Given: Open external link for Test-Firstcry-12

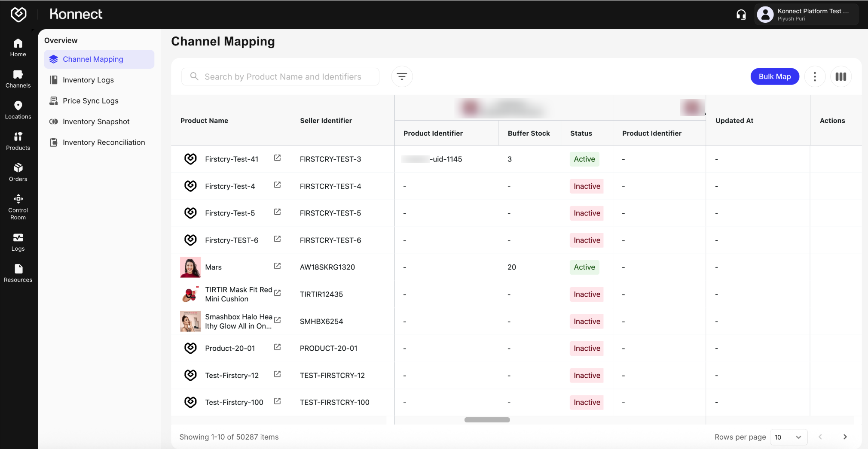Looking at the screenshot, I should click(278, 374).
